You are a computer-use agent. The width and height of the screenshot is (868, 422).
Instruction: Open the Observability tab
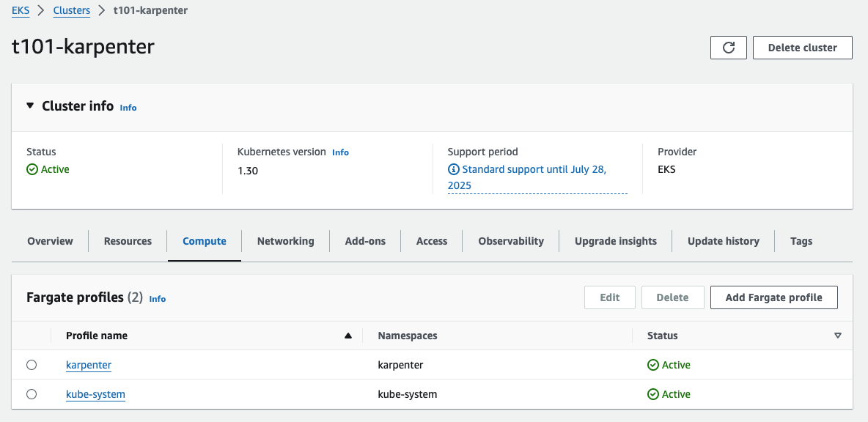[511, 241]
